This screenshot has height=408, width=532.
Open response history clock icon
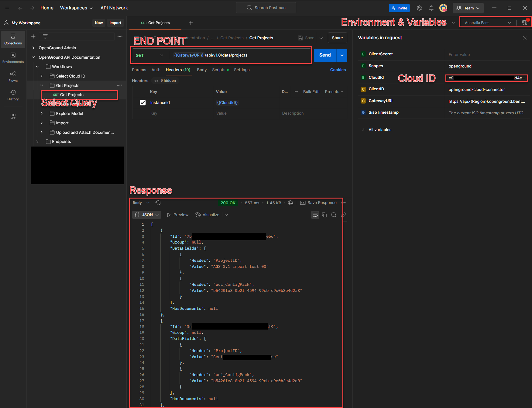coord(158,203)
